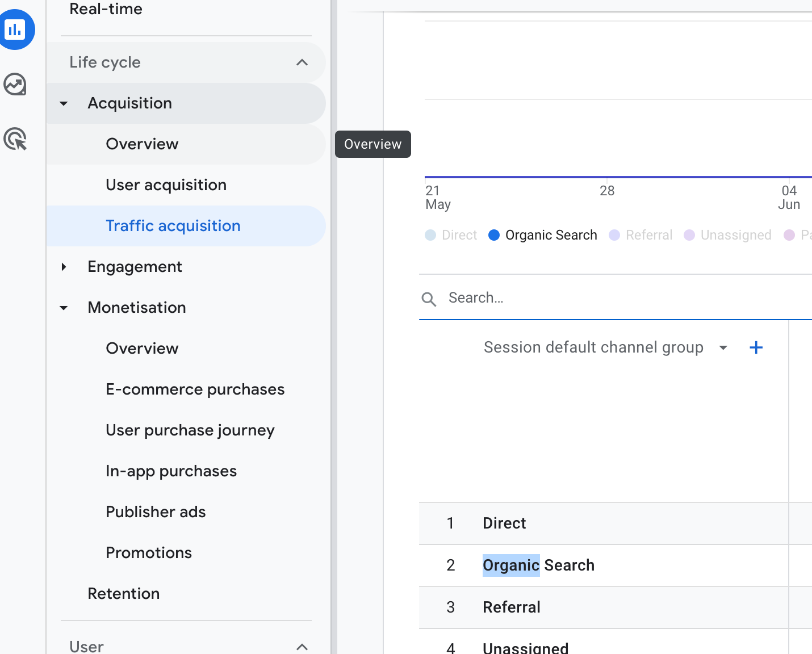Collapse the Life cycle section

click(302, 62)
